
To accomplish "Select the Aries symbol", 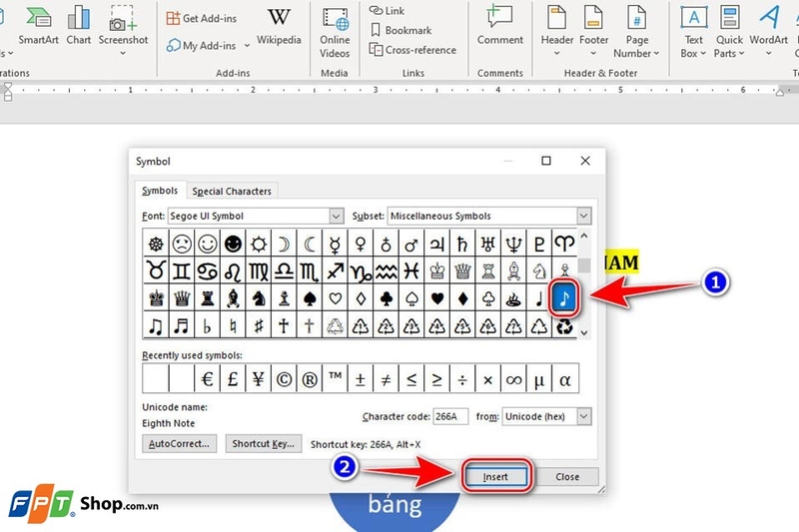I will pyautogui.click(x=564, y=245).
